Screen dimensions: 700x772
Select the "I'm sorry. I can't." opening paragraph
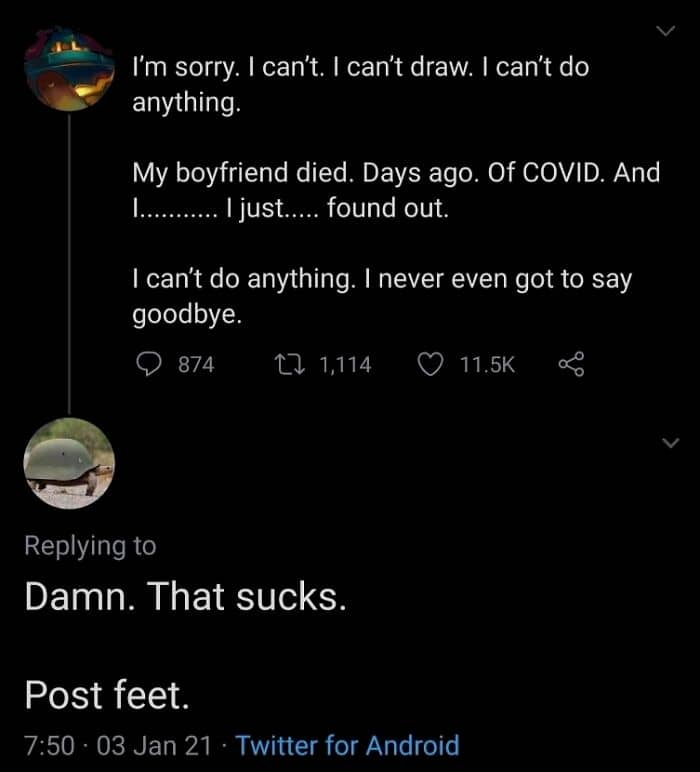coord(360,85)
